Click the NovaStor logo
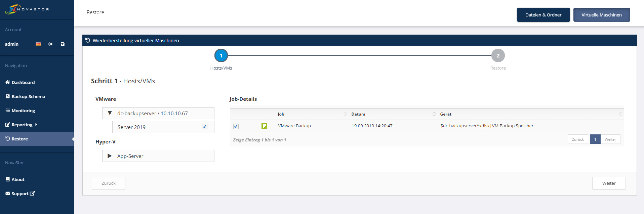Image resolution: width=644 pixels, height=214 pixels. (27, 9)
